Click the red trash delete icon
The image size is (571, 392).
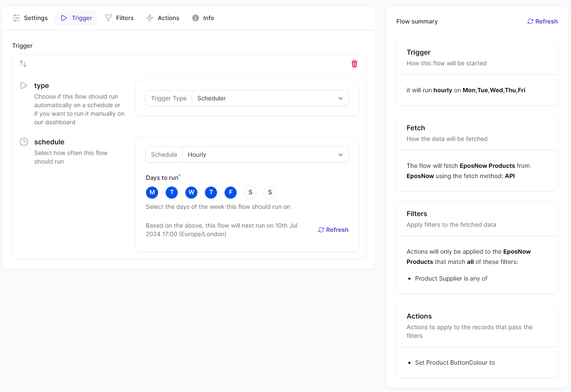pyautogui.click(x=354, y=64)
